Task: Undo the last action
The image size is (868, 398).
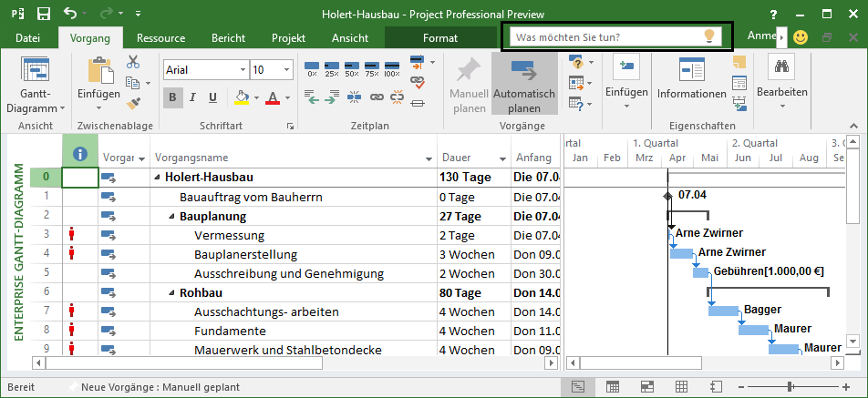Action: pyautogui.click(x=70, y=14)
